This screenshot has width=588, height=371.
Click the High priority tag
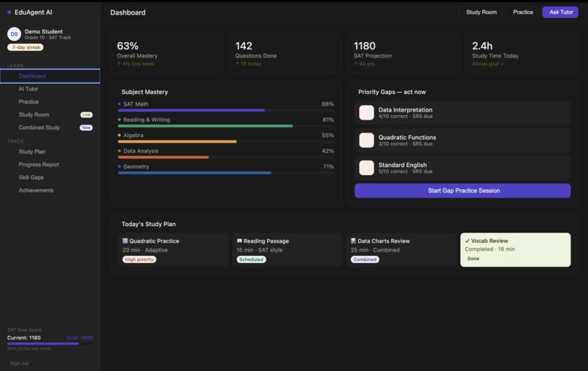(x=139, y=259)
